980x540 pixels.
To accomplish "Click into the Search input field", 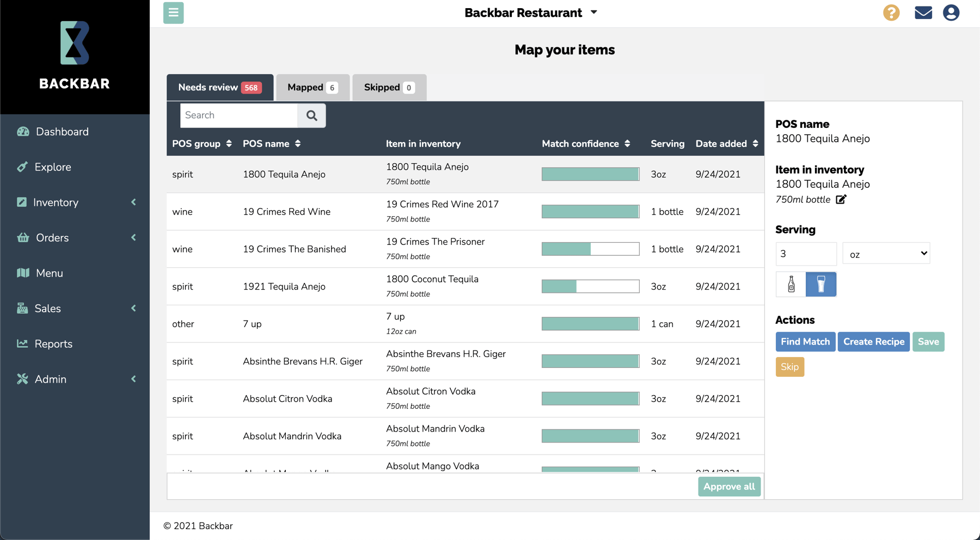I will (x=239, y=115).
